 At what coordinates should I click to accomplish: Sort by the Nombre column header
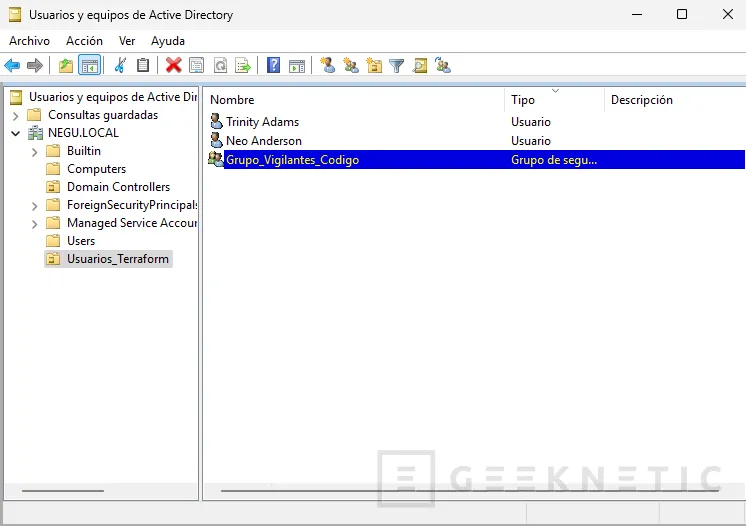[x=355, y=100]
